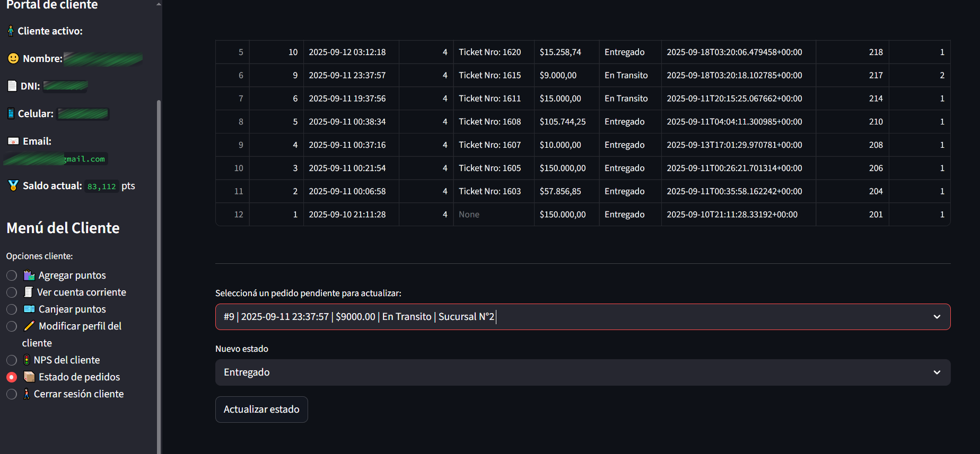Click the pencil icon beside Modificar perfil
Viewport: 980px width, 454px height.
(x=29, y=326)
